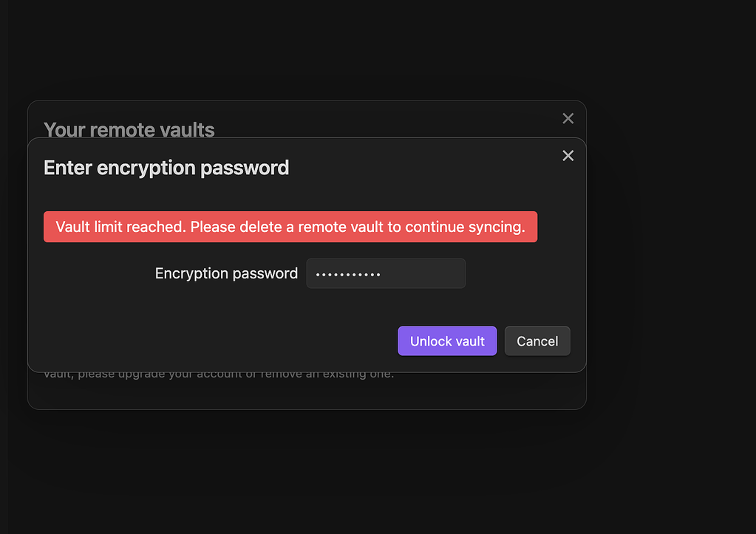Click the masked password dots
The height and width of the screenshot is (534, 756).
tap(347, 275)
